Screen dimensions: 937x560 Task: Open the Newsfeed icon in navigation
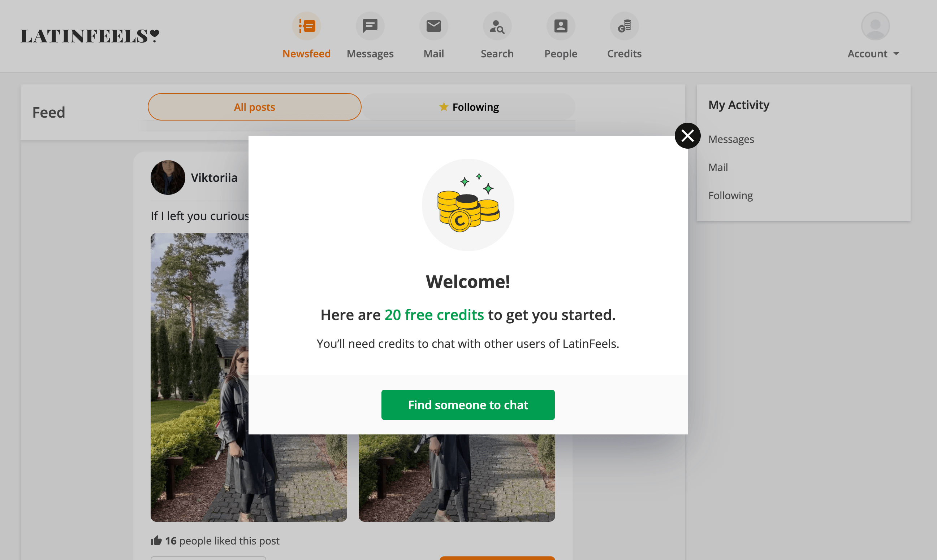[x=306, y=26]
